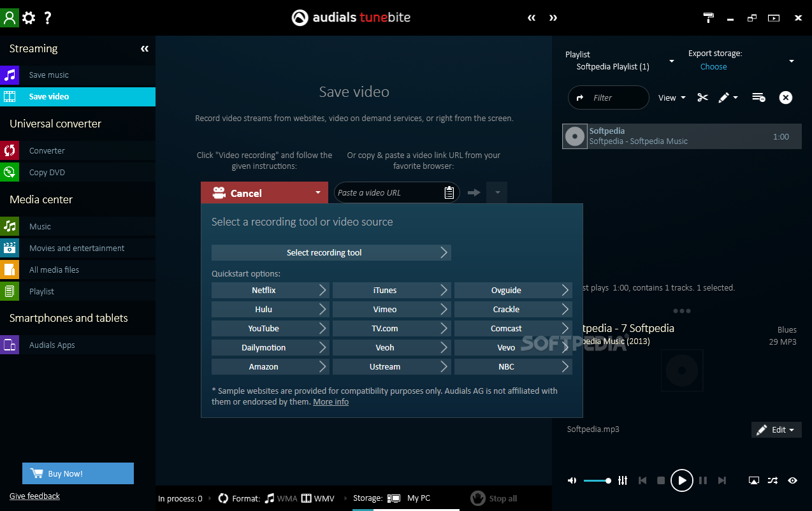Expand the Cancel button dropdown arrow

318,192
